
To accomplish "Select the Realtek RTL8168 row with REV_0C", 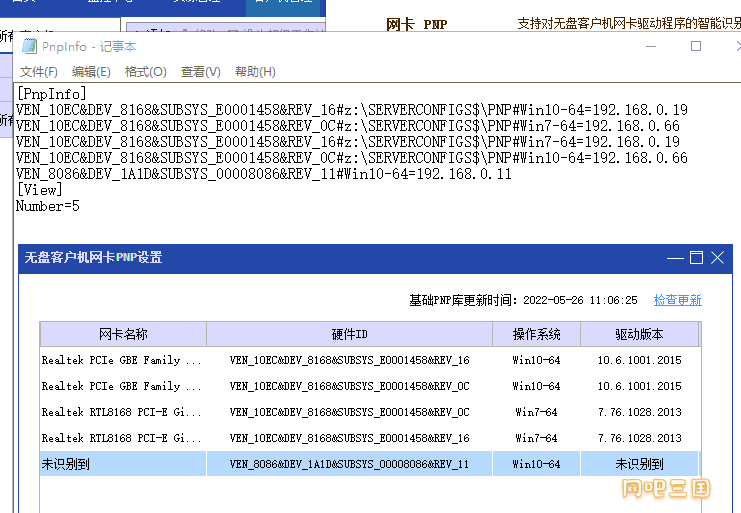I will (369, 412).
